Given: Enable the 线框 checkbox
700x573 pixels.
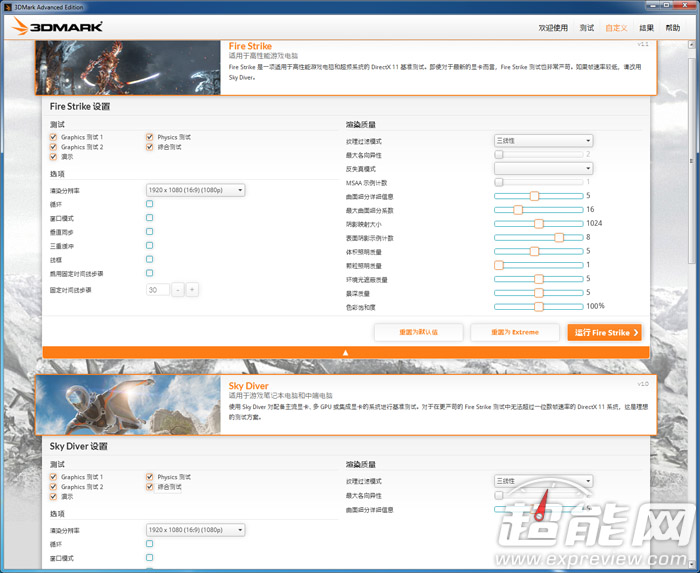Looking at the screenshot, I should 150,259.
